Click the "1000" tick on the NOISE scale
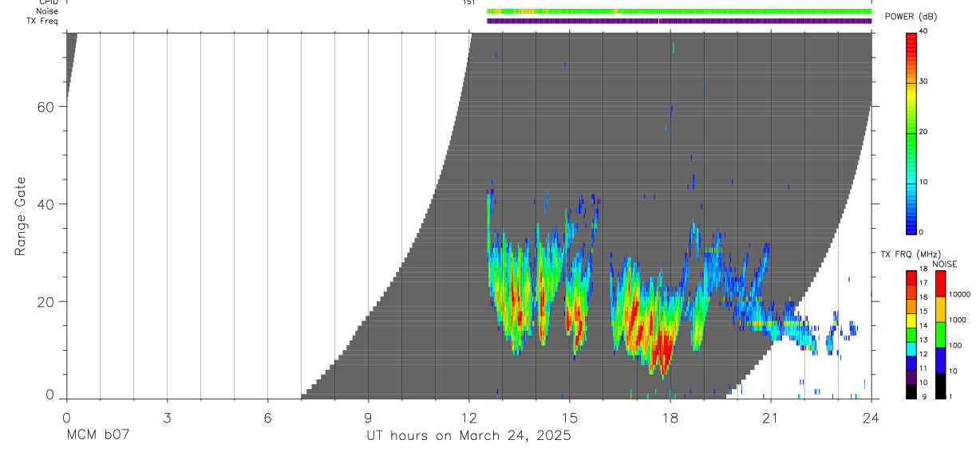 pos(958,320)
